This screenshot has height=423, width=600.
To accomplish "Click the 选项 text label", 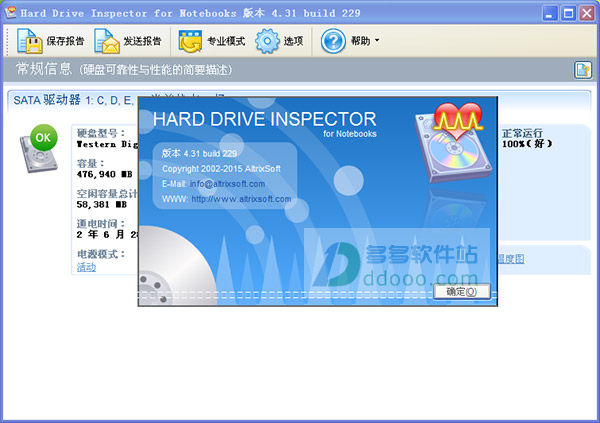I will (293, 41).
